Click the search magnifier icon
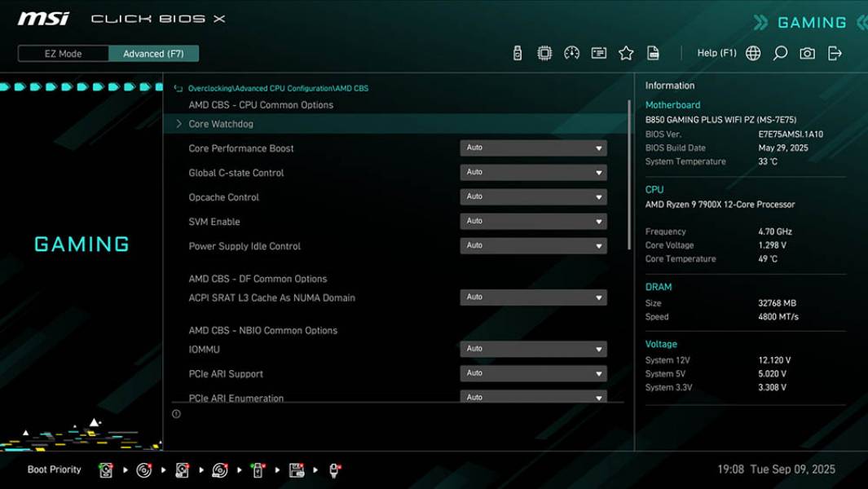868x489 pixels. point(779,52)
